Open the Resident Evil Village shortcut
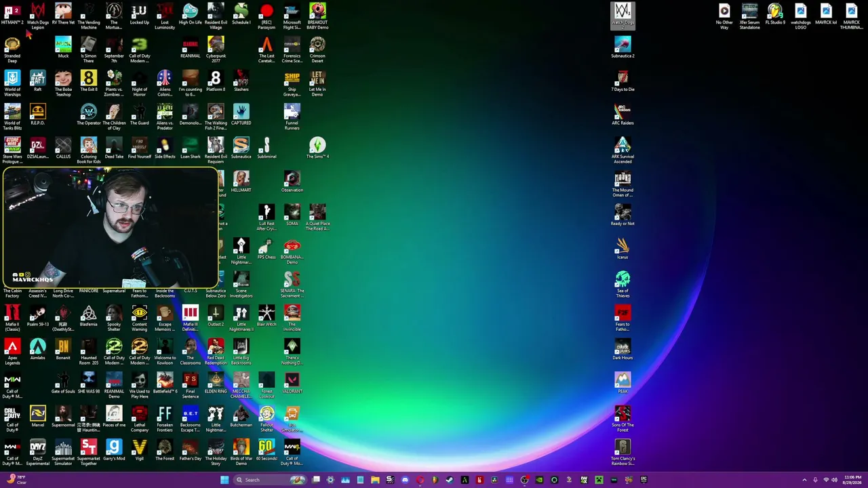Viewport: 868px width, 488px height. tap(216, 16)
